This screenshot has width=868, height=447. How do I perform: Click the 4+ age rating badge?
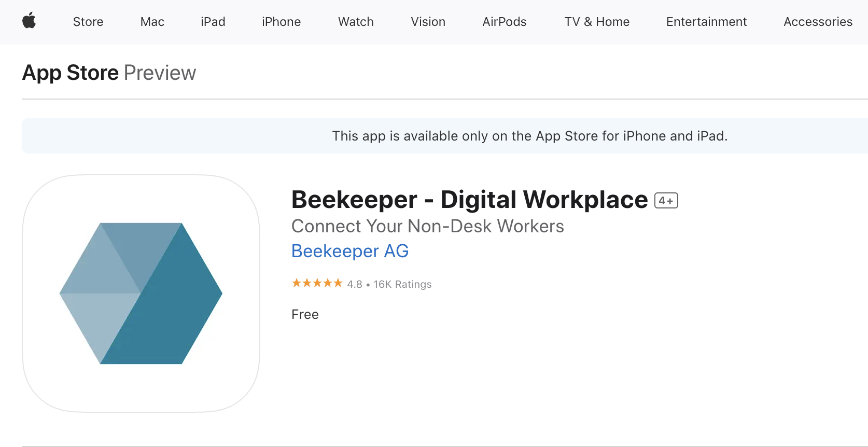click(x=666, y=201)
